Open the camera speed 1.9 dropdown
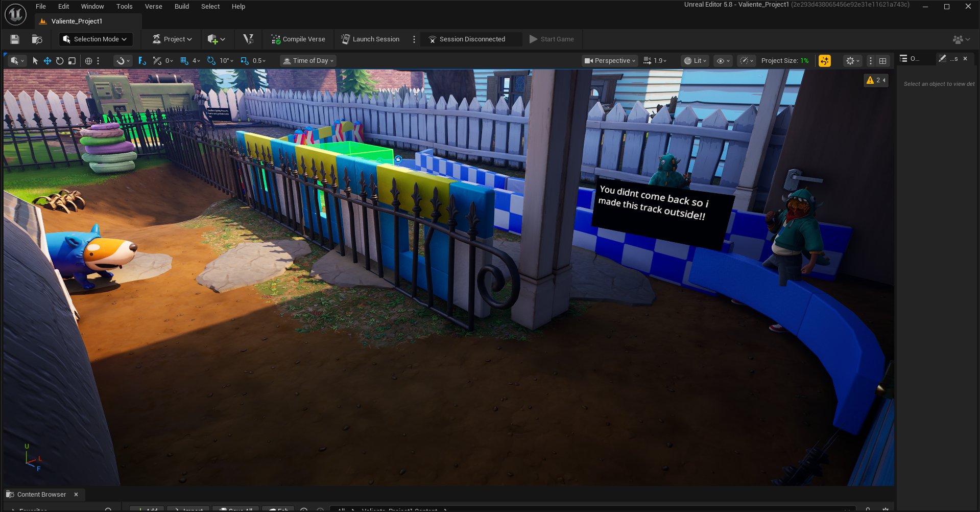The width and height of the screenshot is (980, 512). [x=655, y=61]
